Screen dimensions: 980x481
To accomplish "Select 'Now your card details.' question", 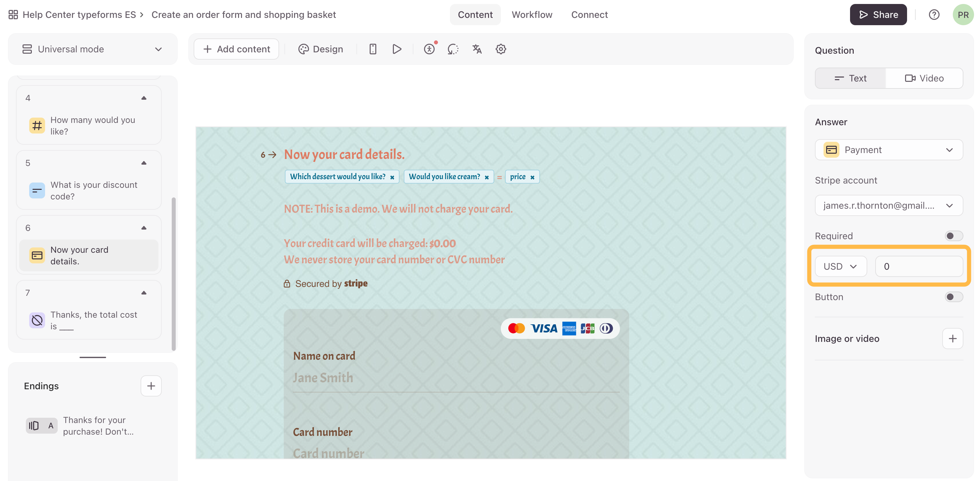I will (89, 255).
